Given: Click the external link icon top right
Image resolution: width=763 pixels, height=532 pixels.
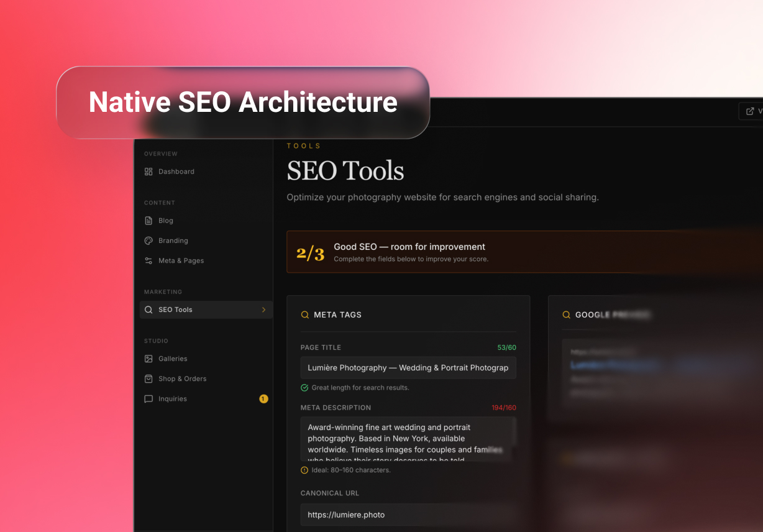Looking at the screenshot, I should click(750, 111).
